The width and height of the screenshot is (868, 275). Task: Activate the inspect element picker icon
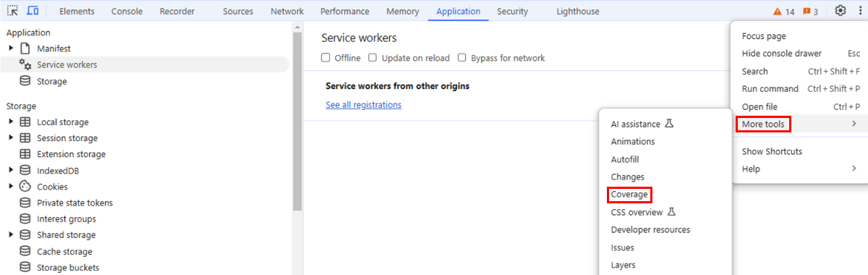pos(12,11)
